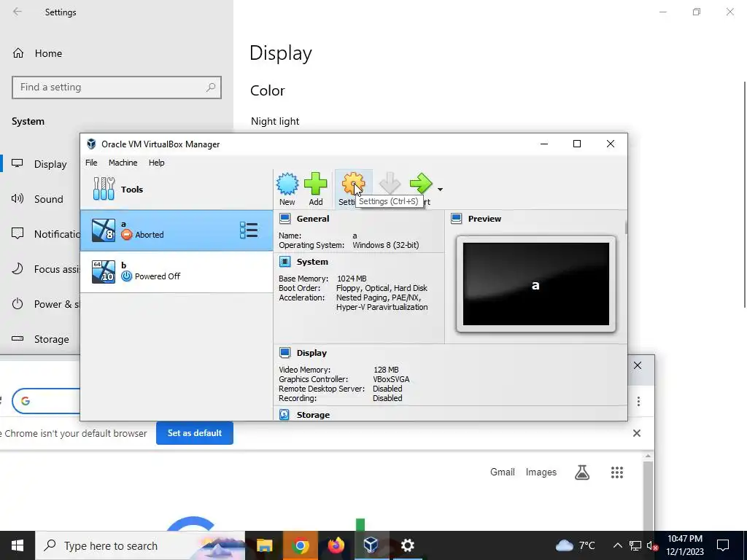Open the Help menu in VirtualBox
Viewport: 747px width, 560px height.
156,163
